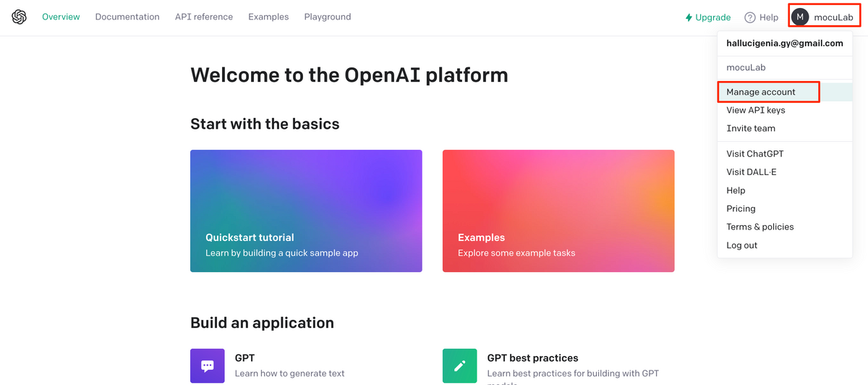This screenshot has height=385, width=868.
Task: Open Visit DALL·E menu item
Action: [x=785, y=172]
